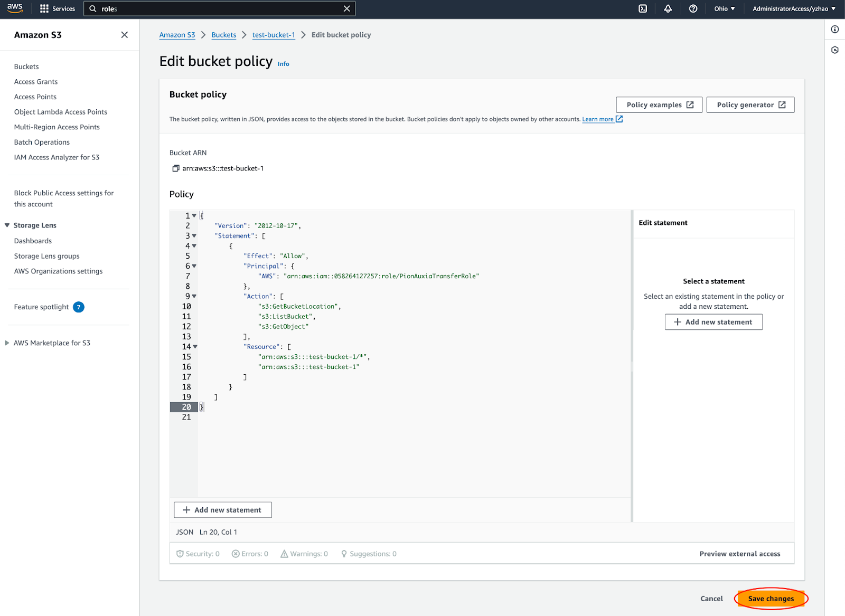Click the s3:GetObject action on line 12
This screenshot has height=616, width=845.
pyautogui.click(x=283, y=327)
